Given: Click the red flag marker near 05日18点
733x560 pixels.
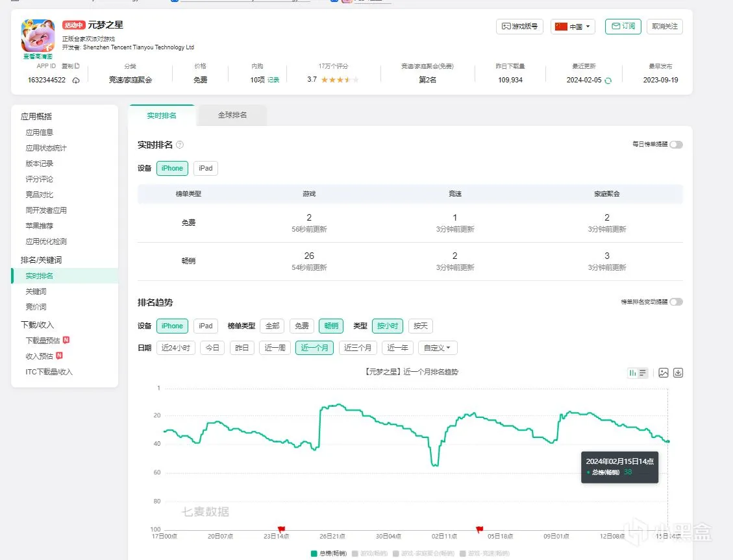Looking at the screenshot, I should [x=479, y=529].
